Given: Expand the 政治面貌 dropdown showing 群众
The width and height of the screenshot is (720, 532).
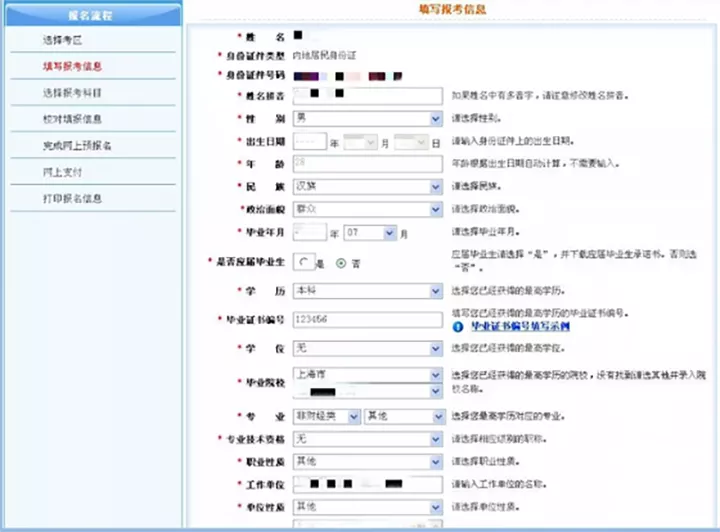Looking at the screenshot, I should (435, 210).
